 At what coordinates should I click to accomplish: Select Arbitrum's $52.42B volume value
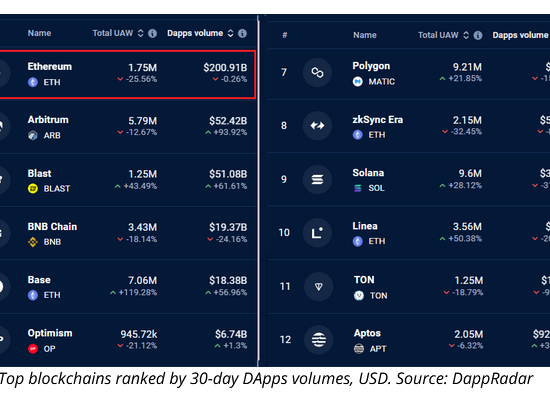click(228, 121)
